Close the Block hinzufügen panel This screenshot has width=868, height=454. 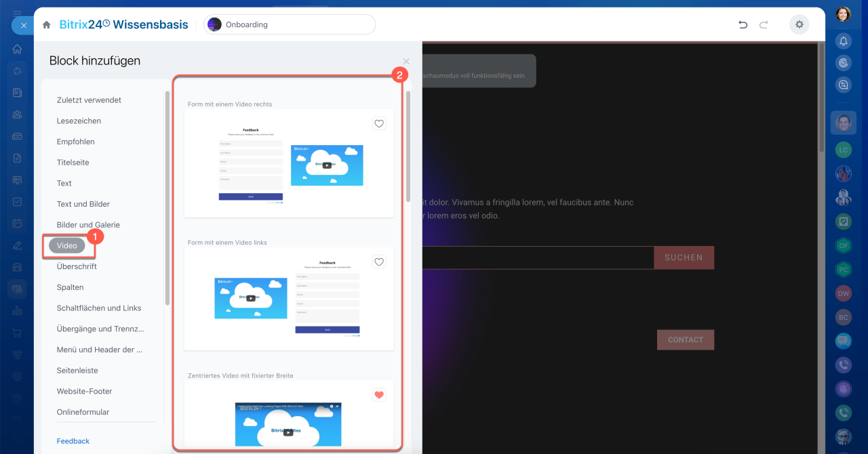[406, 62]
